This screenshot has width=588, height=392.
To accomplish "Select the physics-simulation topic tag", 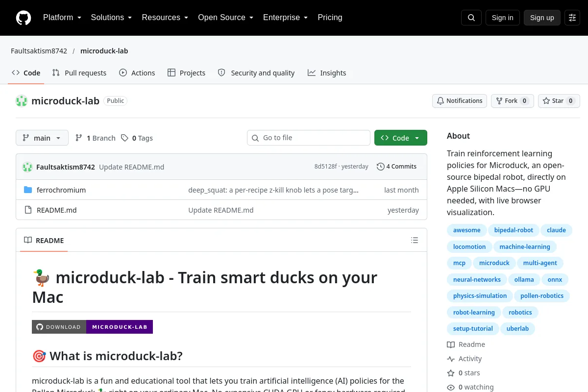I will (x=480, y=296).
